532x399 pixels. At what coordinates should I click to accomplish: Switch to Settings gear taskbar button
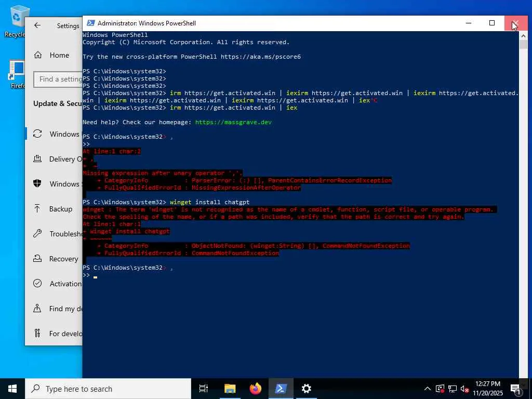coord(307,389)
